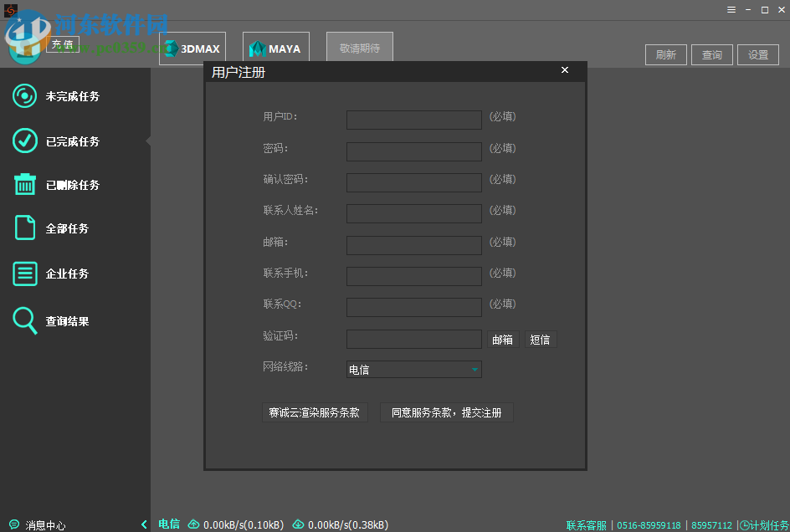Expand the hamburger menu at top right
This screenshot has width=790, height=532.
click(731, 9)
